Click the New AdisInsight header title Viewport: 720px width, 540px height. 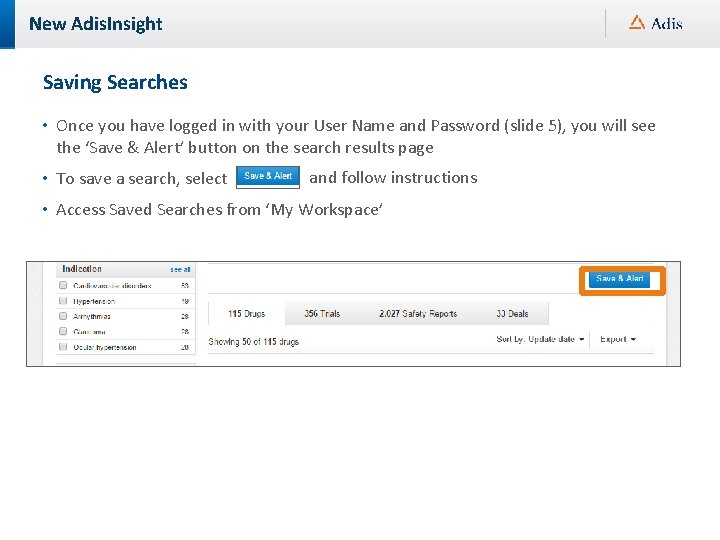pos(95,24)
